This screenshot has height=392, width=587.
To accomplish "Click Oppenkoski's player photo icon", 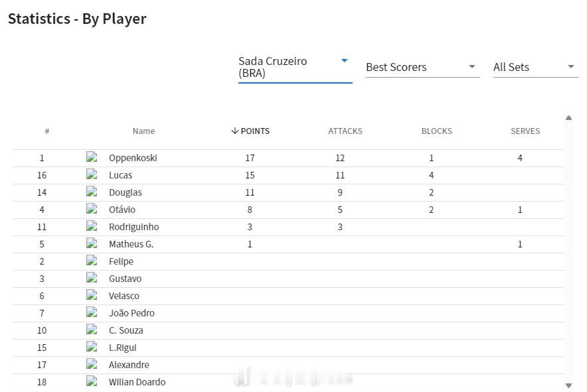I will pyautogui.click(x=92, y=158).
